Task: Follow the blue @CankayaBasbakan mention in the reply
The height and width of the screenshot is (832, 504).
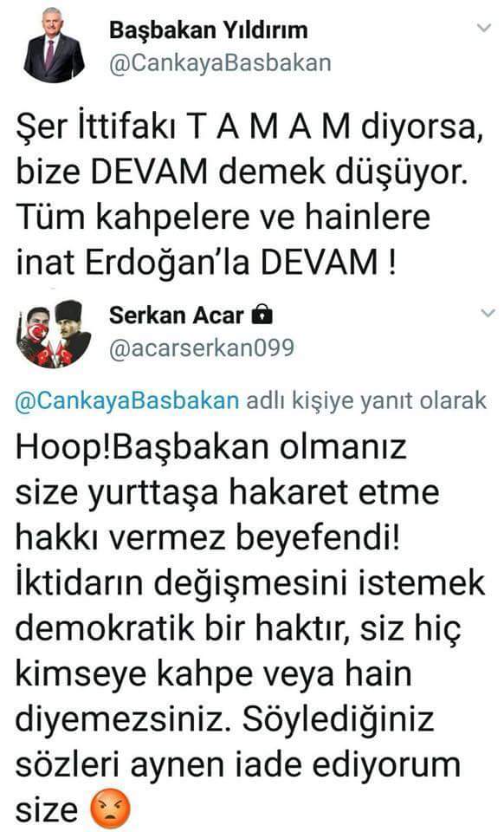Action: tap(127, 400)
